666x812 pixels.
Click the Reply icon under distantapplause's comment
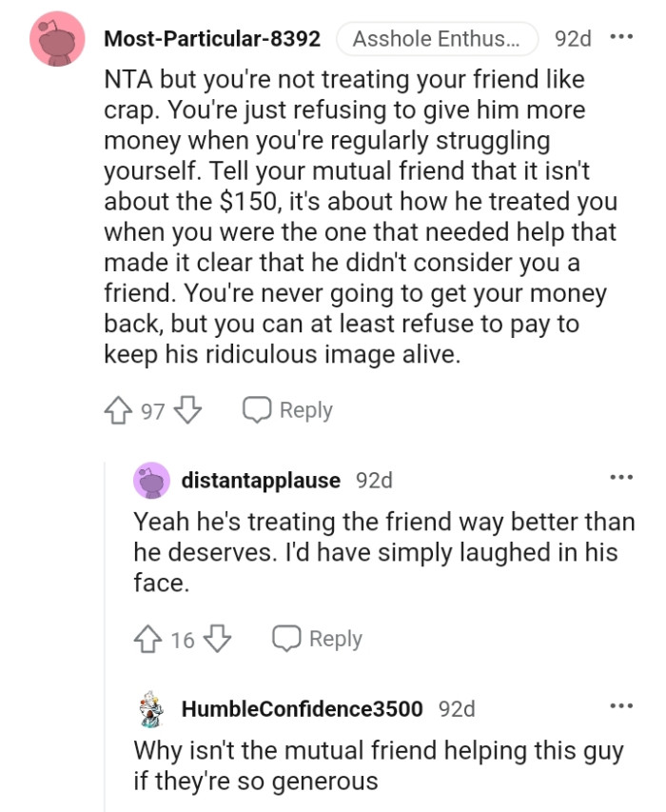click(285, 638)
